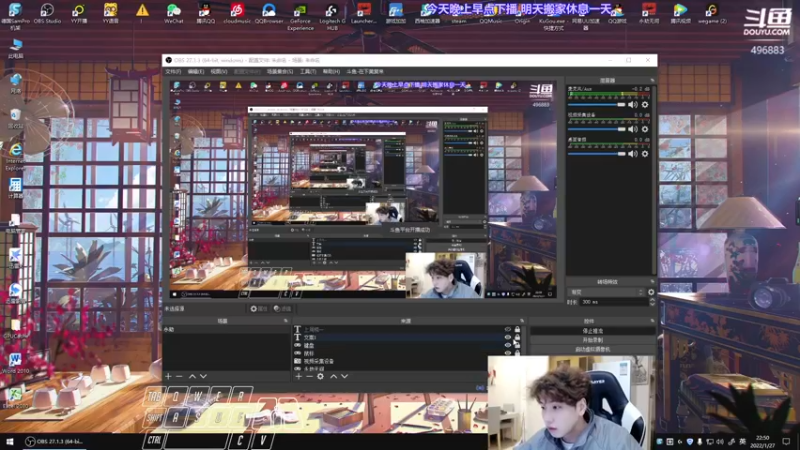Open transition properties gear icon

pos(651,292)
